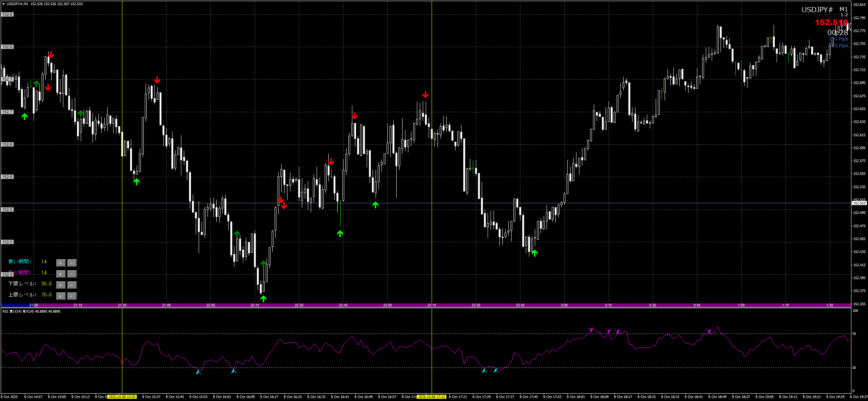Click red sell arrow above the 23:15 peak
Image resolution: width=868 pixels, height=401 pixels.
tap(425, 95)
